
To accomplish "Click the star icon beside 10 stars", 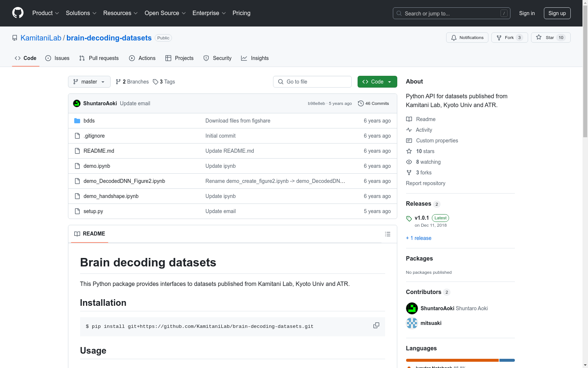I will click(x=409, y=151).
